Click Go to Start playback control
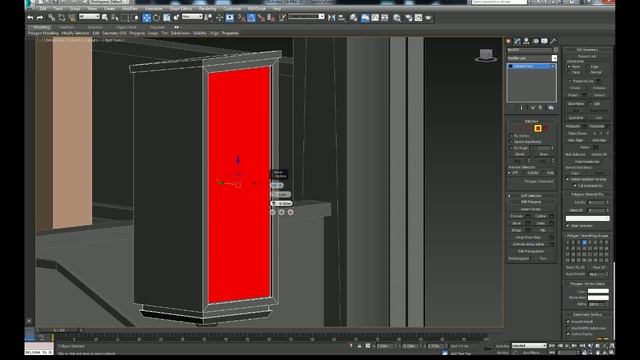Image resolution: width=640 pixels, height=360 pixels. click(553, 346)
